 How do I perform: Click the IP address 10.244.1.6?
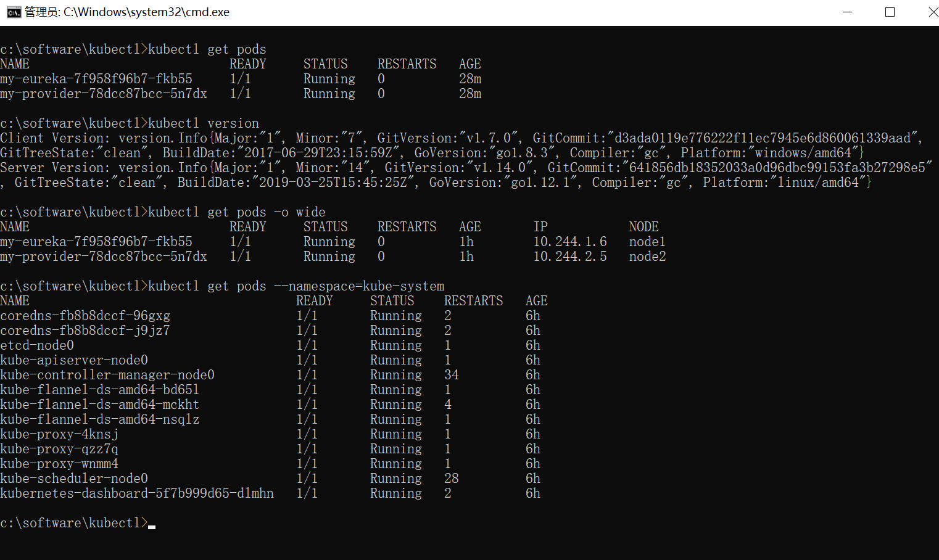pyautogui.click(x=570, y=242)
